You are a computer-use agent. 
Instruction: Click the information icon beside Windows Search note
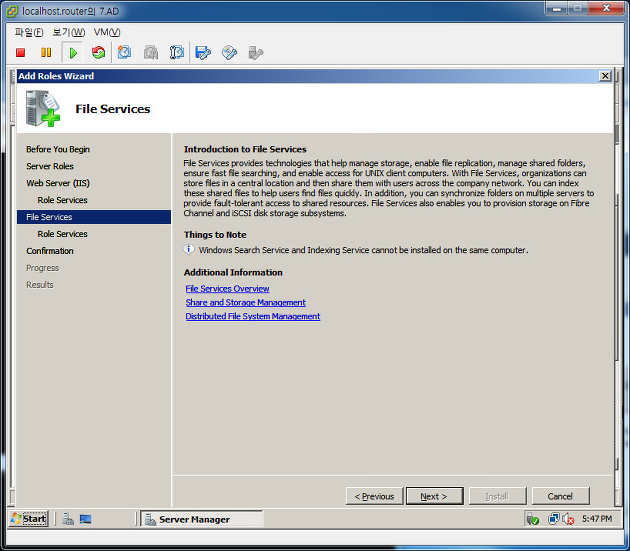point(188,250)
